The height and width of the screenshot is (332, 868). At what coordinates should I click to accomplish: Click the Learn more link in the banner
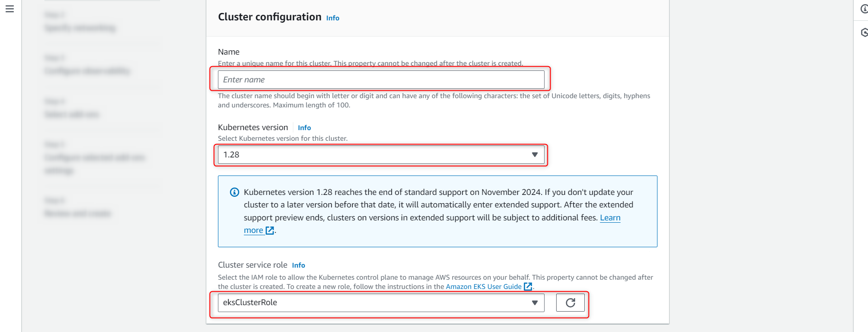(610, 218)
